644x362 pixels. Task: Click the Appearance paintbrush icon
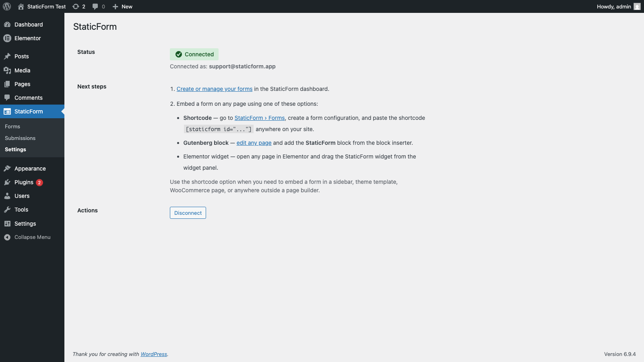click(x=7, y=169)
